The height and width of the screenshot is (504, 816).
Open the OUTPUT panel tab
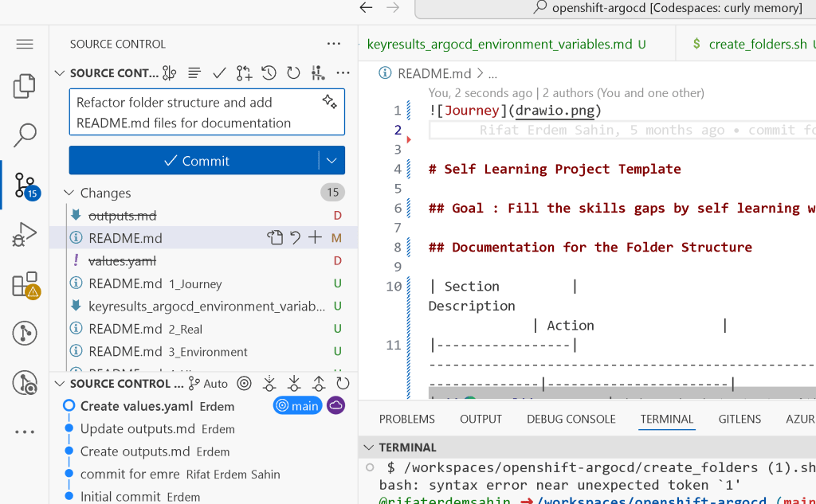pyautogui.click(x=481, y=420)
